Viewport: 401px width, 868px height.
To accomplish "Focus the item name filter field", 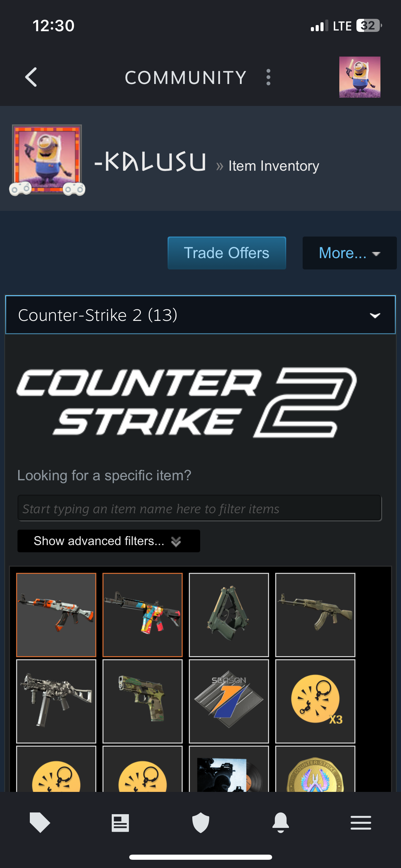I will pos(200,508).
